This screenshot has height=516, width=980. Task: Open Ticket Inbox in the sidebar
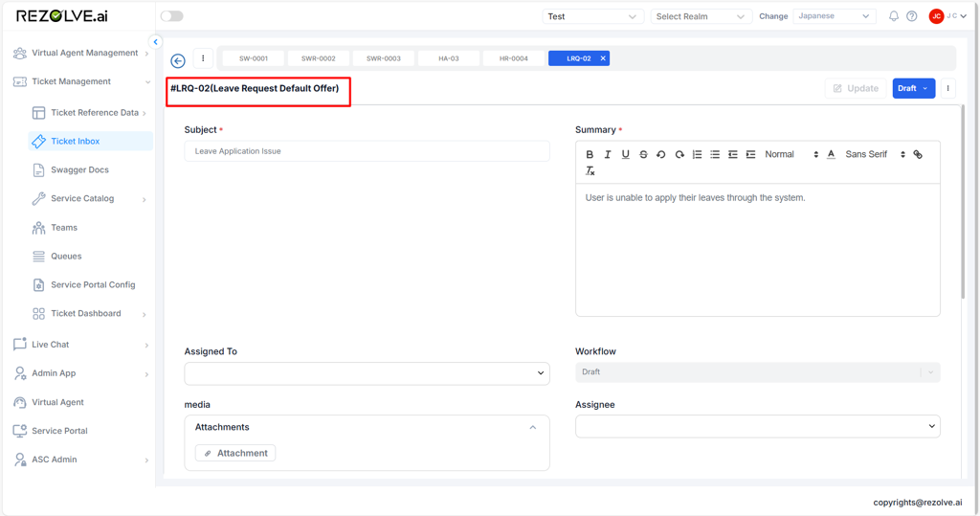coord(76,142)
